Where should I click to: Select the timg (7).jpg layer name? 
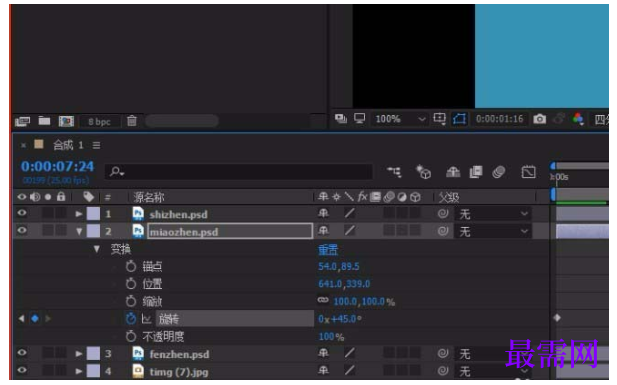click(x=179, y=372)
